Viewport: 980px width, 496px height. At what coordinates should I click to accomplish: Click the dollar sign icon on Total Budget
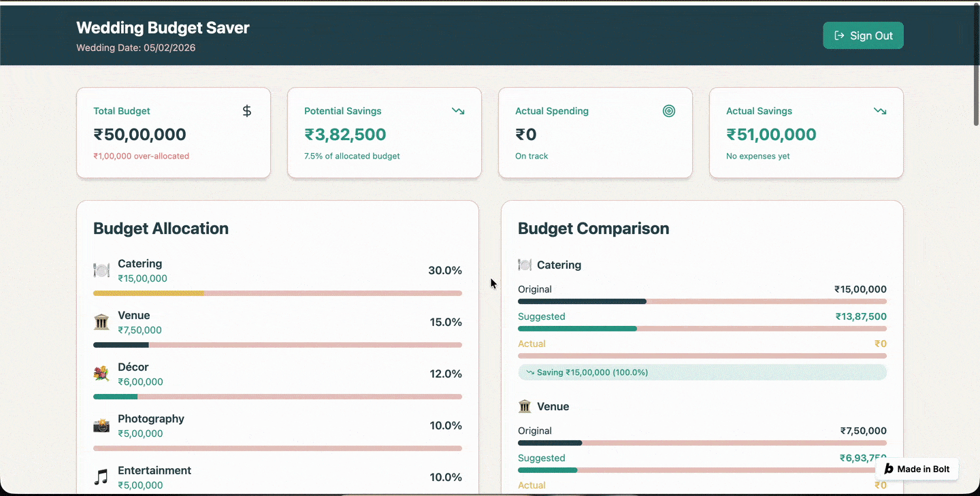[x=247, y=111]
